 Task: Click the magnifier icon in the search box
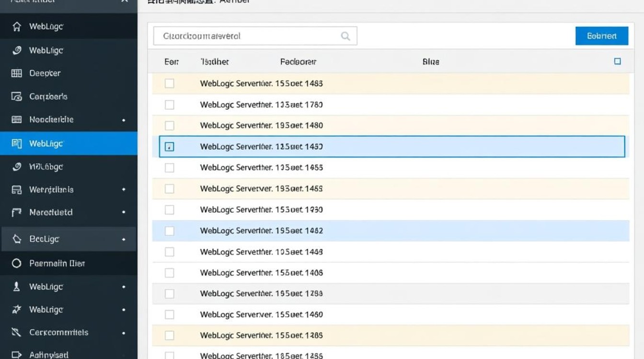345,36
